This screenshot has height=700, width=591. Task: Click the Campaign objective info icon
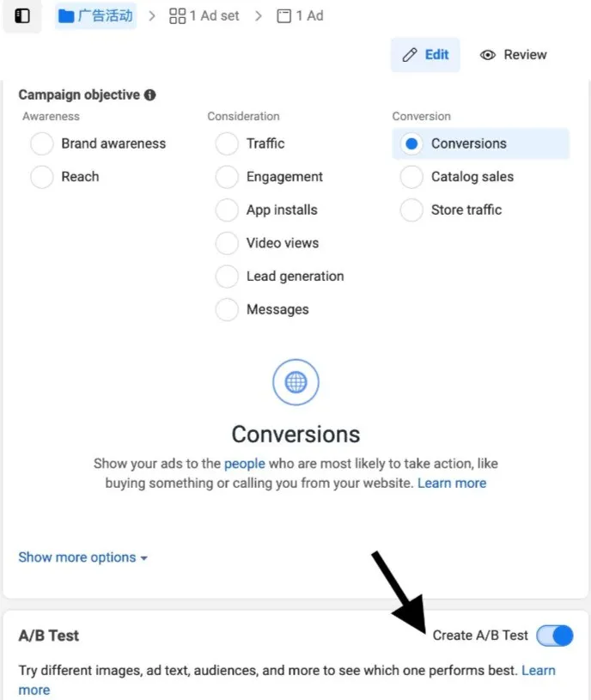coord(150,95)
